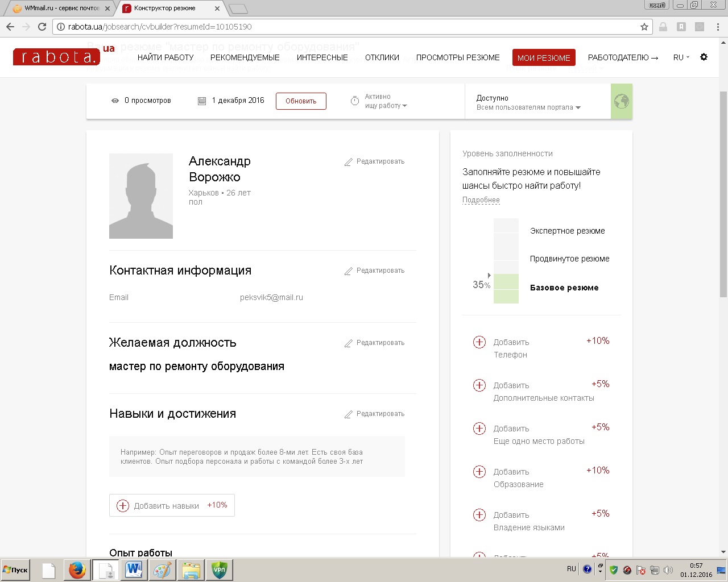Click the user0 profile button

pos(657,5)
